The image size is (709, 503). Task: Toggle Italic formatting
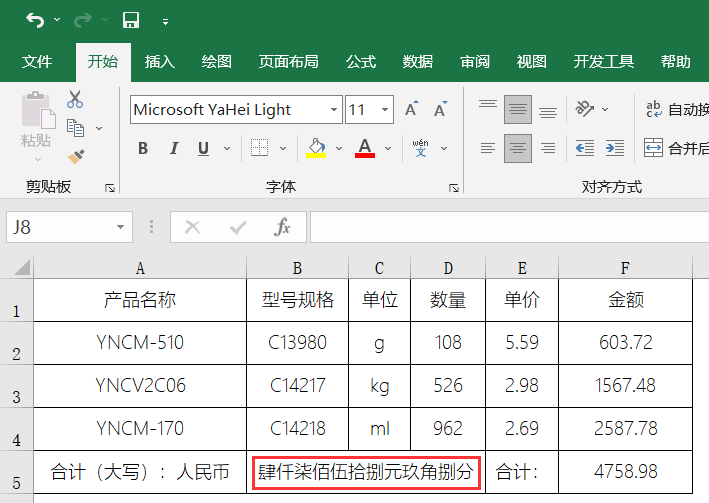pos(173,148)
